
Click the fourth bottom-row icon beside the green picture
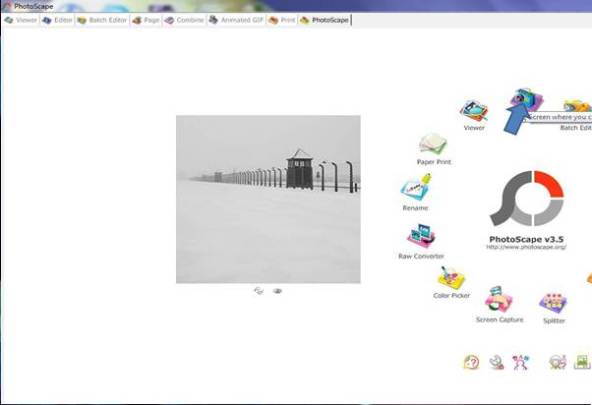(x=558, y=362)
